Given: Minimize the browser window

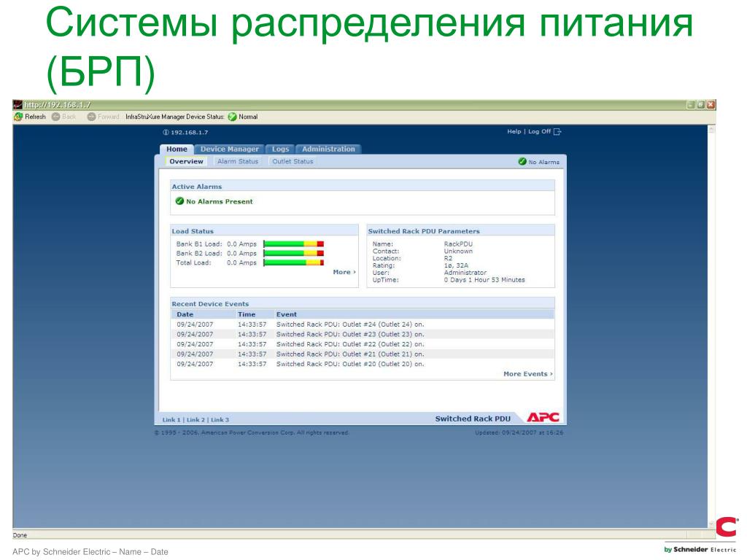Looking at the screenshot, I should (692, 105).
